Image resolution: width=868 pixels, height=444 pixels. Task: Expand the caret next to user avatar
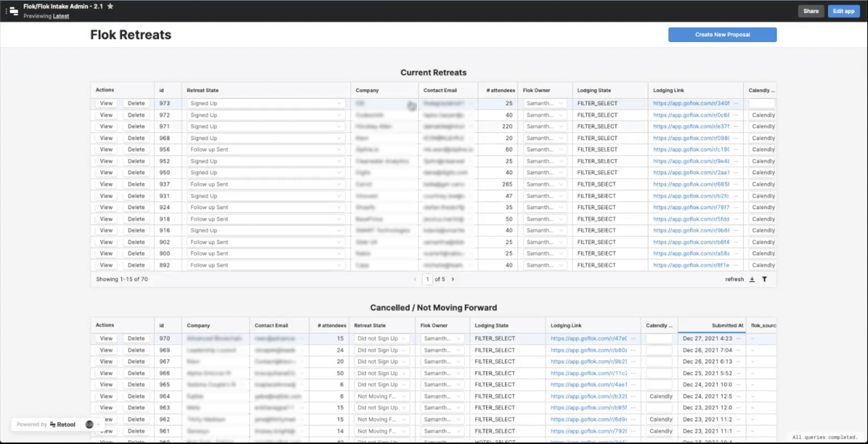pos(99,424)
